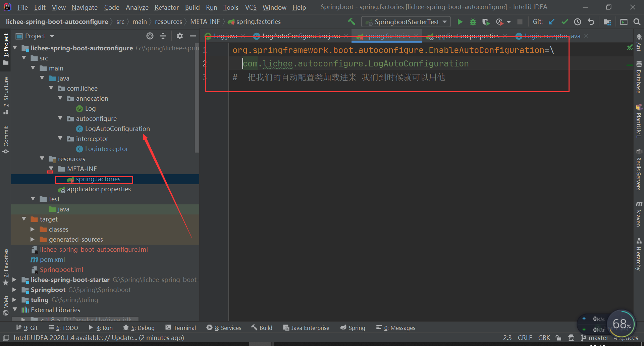Select application.properties in project tree
The width and height of the screenshot is (644, 346).
[99, 189]
